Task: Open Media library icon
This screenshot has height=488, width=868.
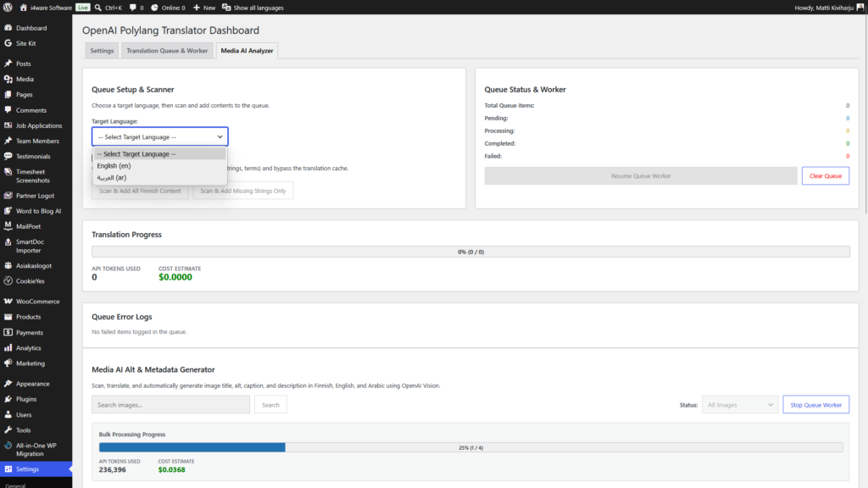Action: click(x=8, y=79)
